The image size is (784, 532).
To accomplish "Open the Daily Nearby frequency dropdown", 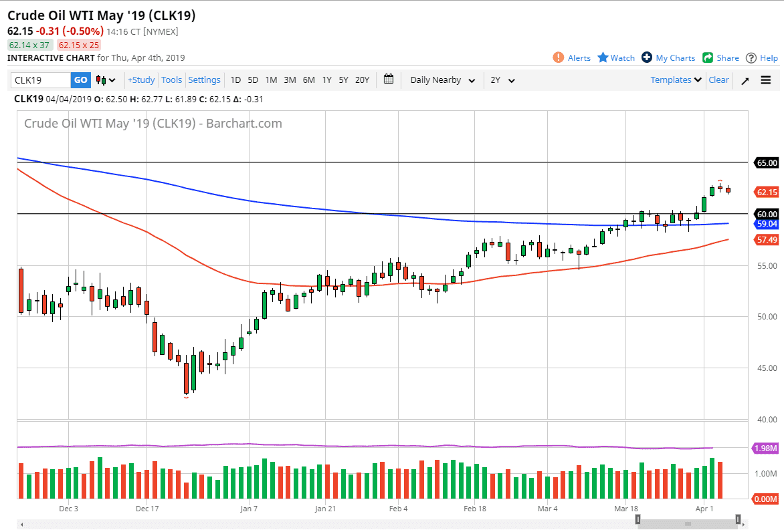I will point(442,80).
